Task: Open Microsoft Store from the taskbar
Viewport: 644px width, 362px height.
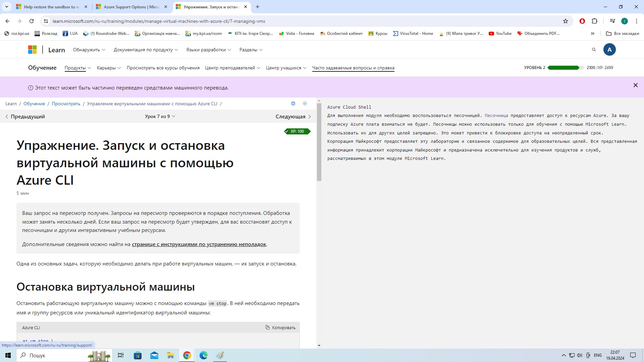Action: click(138, 355)
